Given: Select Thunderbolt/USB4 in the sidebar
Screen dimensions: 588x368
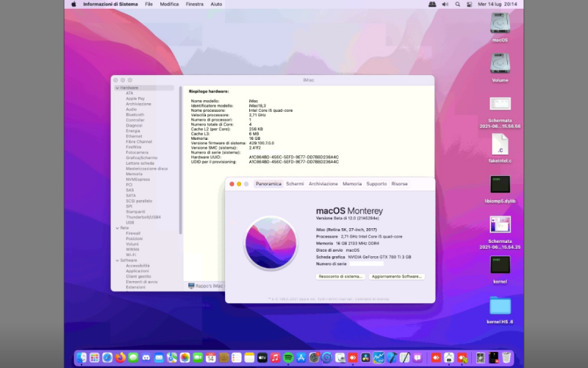Looking at the screenshot, I should [143, 216].
